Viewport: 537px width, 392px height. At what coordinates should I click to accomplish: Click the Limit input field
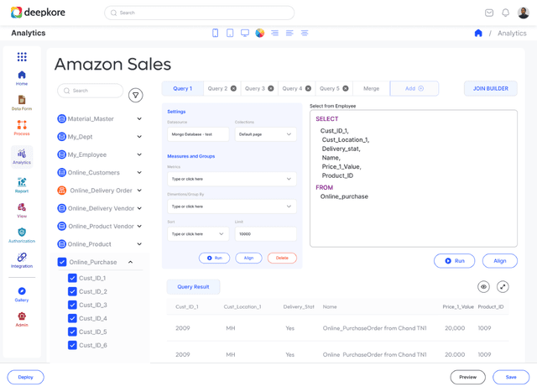pyautogui.click(x=266, y=234)
